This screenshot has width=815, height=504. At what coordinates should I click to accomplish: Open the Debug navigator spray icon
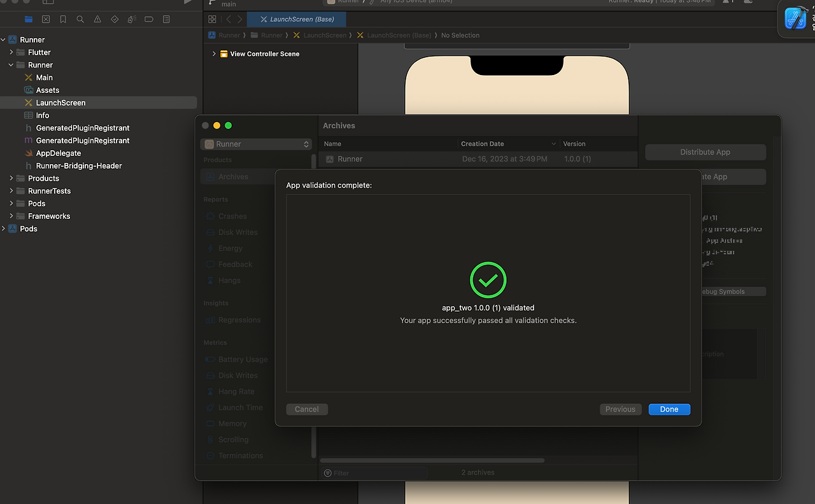pyautogui.click(x=132, y=20)
